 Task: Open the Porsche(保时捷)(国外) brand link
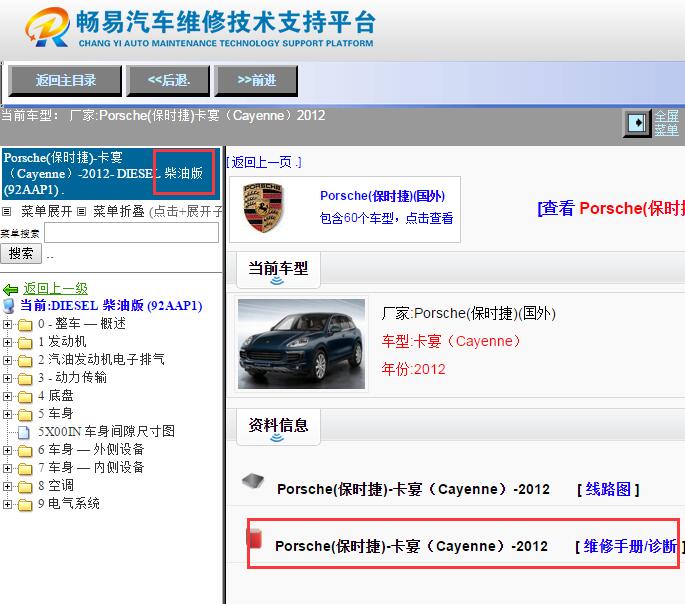[x=382, y=196]
